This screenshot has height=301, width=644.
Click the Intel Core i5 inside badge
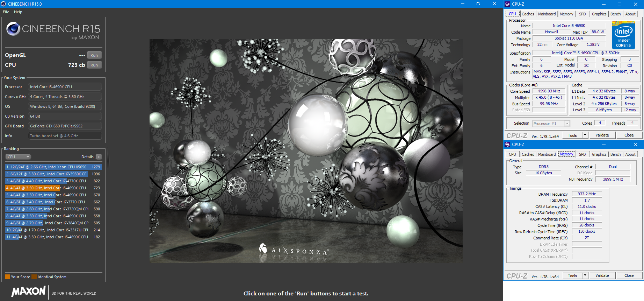(624, 35)
